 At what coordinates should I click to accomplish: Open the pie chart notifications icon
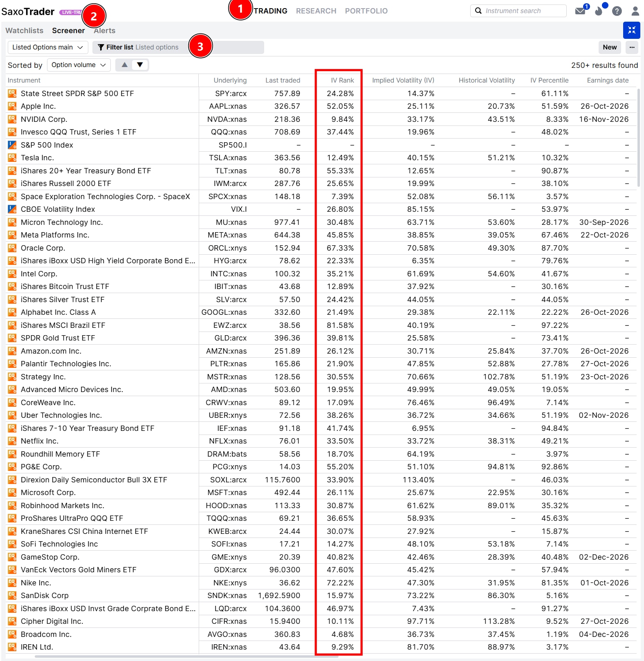599,11
